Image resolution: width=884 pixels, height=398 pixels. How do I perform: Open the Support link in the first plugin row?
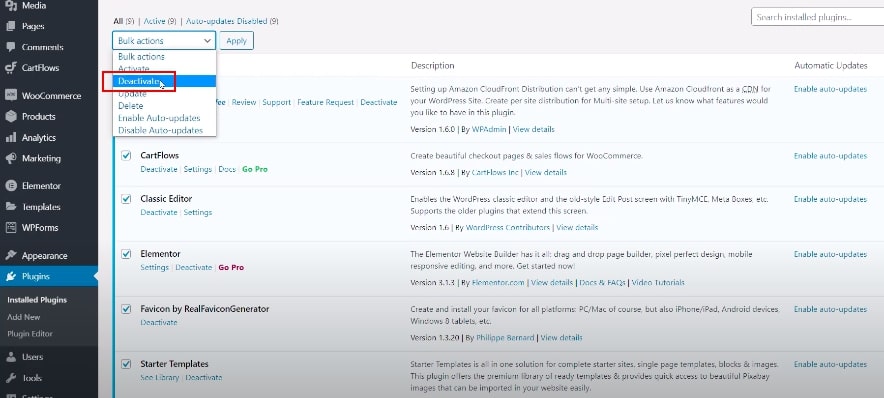click(x=276, y=103)
